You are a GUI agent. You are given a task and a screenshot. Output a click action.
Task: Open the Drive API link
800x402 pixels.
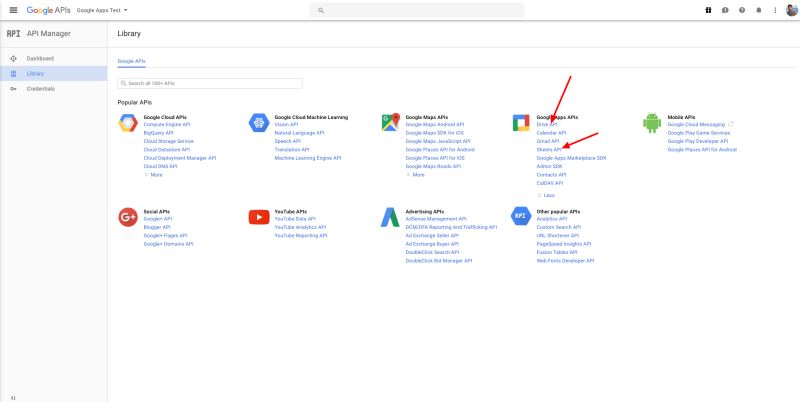[x=547, y=124]
